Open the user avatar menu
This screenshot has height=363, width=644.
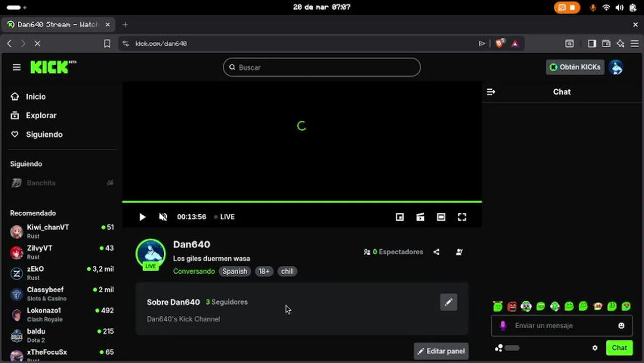[616, 67]
